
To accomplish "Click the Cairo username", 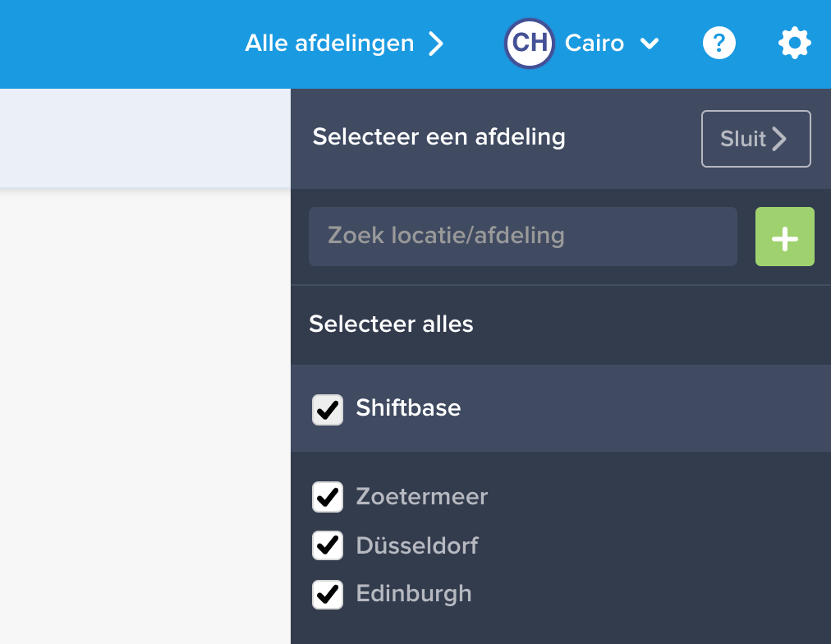I will click(x=595, y=44).
